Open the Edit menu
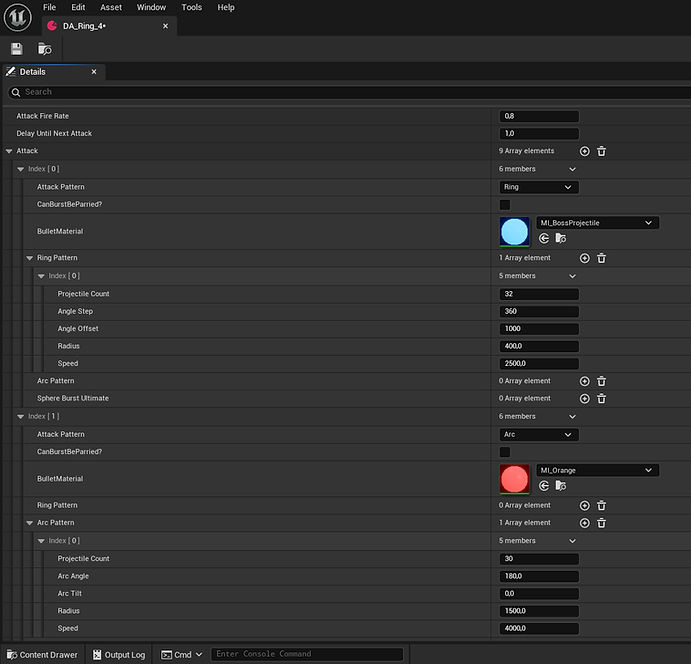 [x=78, y=7]
